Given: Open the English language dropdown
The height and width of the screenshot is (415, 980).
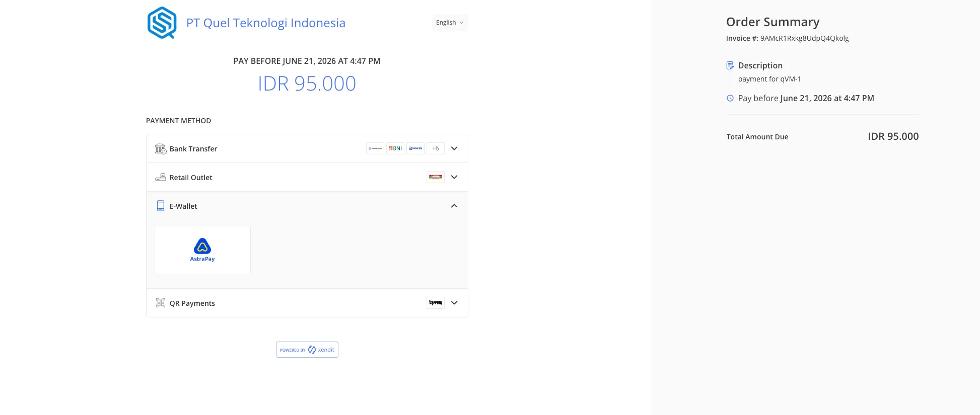Looking at the screenshot, I should (x=450, y=23).
